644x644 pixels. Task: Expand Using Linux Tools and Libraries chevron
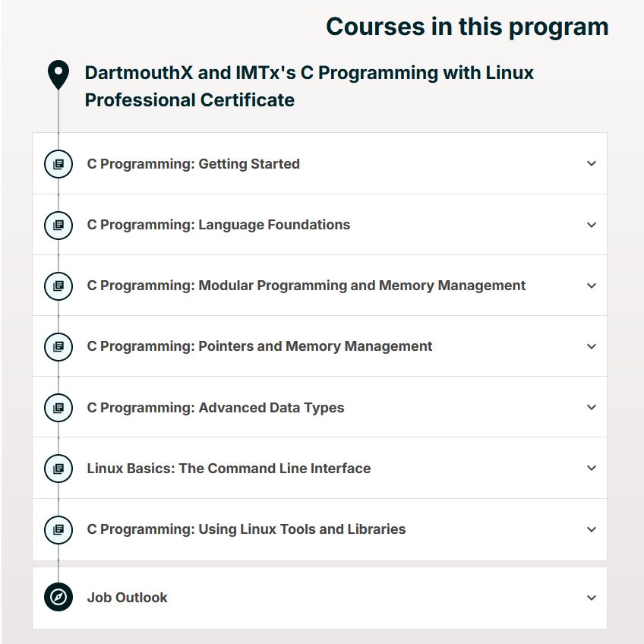[592, 529]
